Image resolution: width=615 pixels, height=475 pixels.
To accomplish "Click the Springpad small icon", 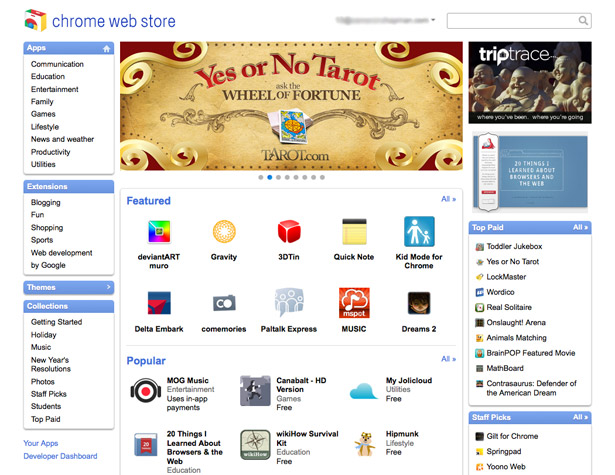I will coord(479,451).
